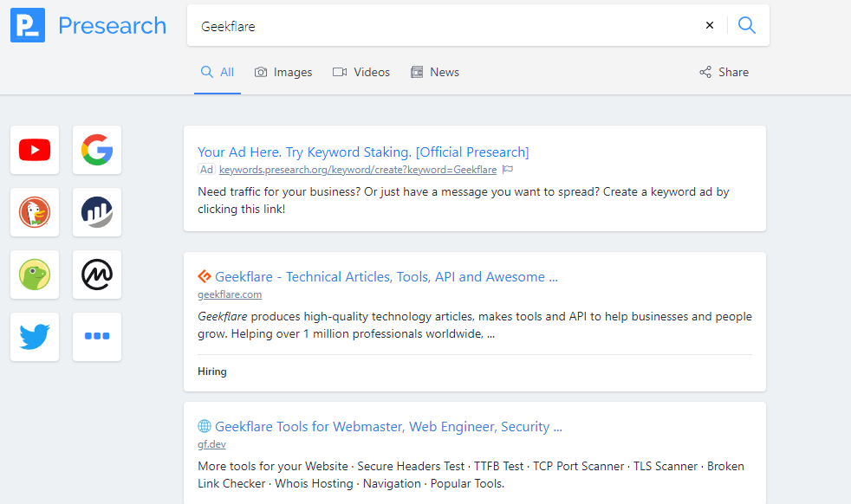Image resolution: width=851 pixels, height=504 pixels.
Task: Open the Geekflare - Technical Articles result
Action: [x=386, y=277]
